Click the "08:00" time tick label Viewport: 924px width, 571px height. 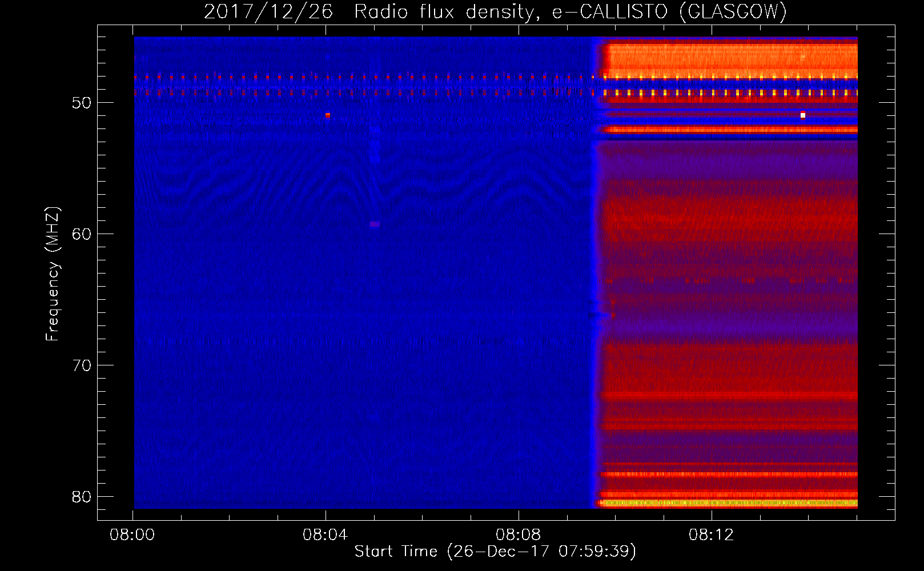tap(132, 535)
